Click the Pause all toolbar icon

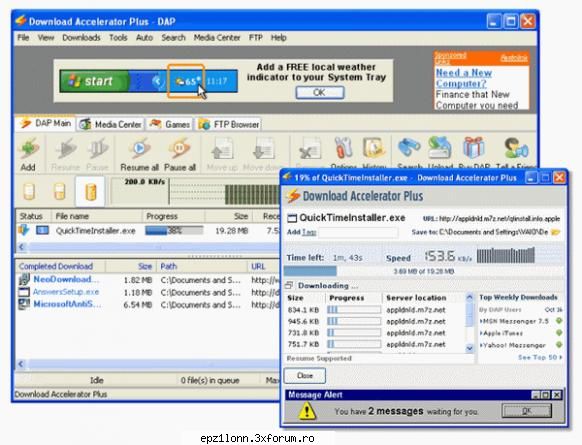pos(180,149)
